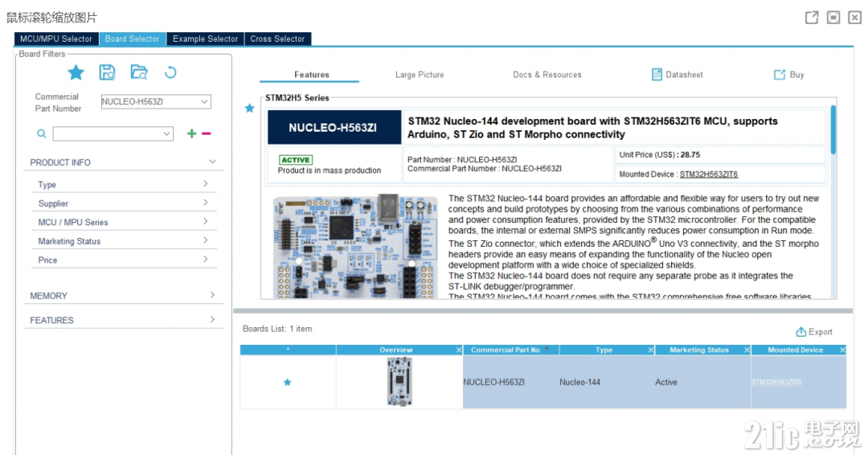The width and height of the screenshot is (868, 455).
Task: Add a filter with the green plus icon
Action: point(191,133)
